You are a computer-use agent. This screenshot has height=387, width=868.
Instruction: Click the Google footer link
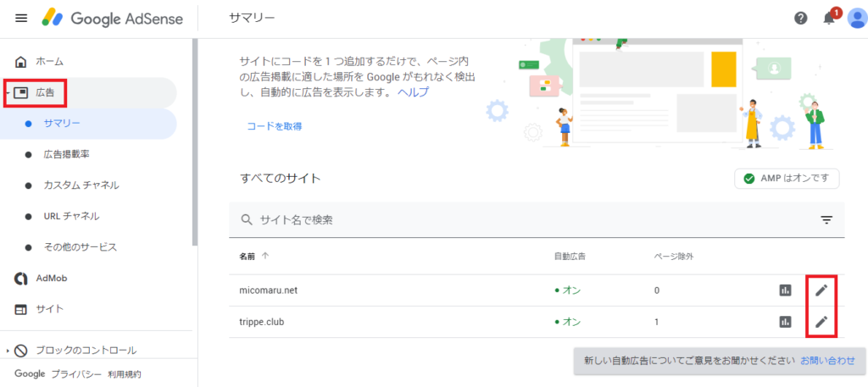(x=30, y=374)
